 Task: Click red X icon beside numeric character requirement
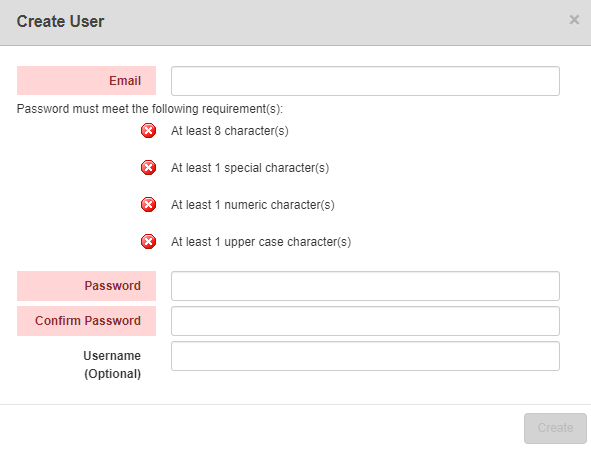[149, 205]
